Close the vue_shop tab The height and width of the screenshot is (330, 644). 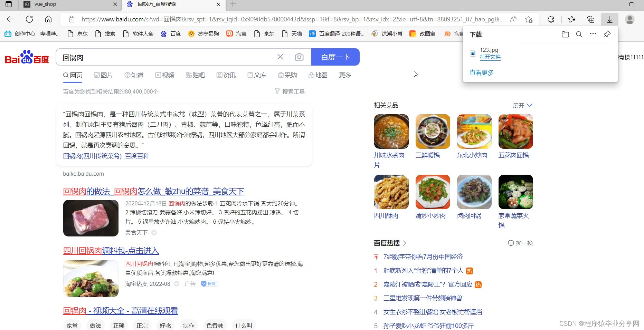pos(115,4)
